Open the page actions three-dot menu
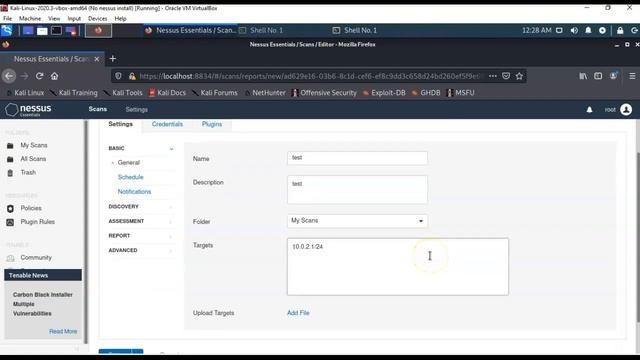The image size is (640, 360). pyautogui.click(x=493, y=76)
